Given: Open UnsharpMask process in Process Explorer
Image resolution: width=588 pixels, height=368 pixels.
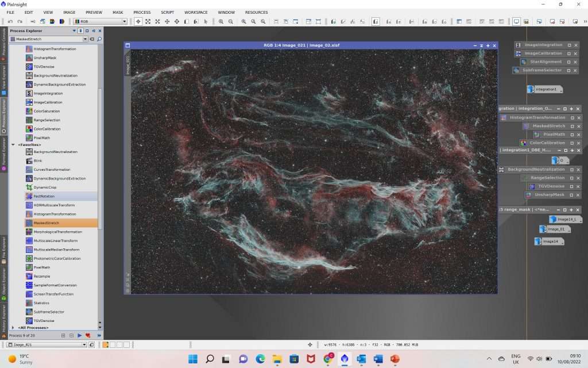Looking at the screenshot, I should tap(45, 58).
